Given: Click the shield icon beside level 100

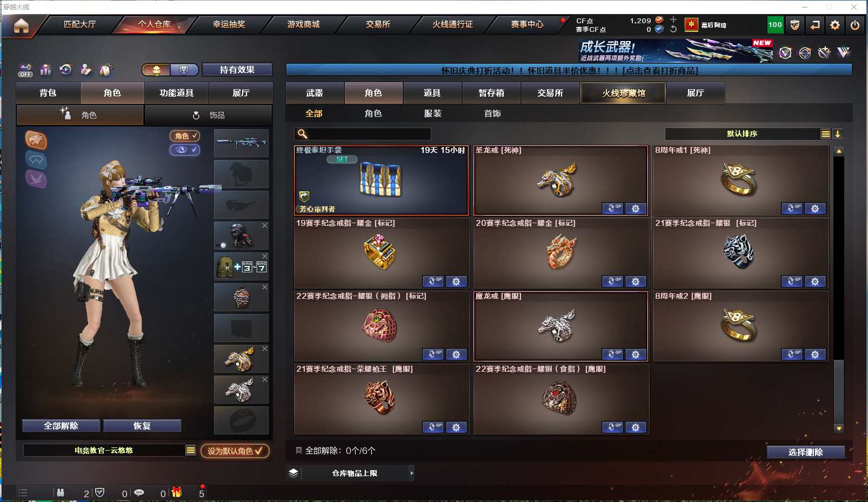Looking at the screenshot, I should coord(794,25).
